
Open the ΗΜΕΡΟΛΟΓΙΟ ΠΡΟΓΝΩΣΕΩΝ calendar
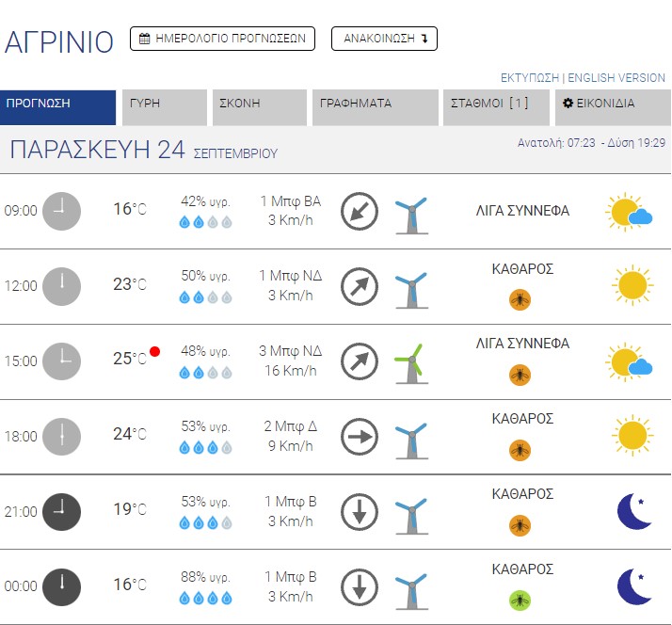point(222,39)
